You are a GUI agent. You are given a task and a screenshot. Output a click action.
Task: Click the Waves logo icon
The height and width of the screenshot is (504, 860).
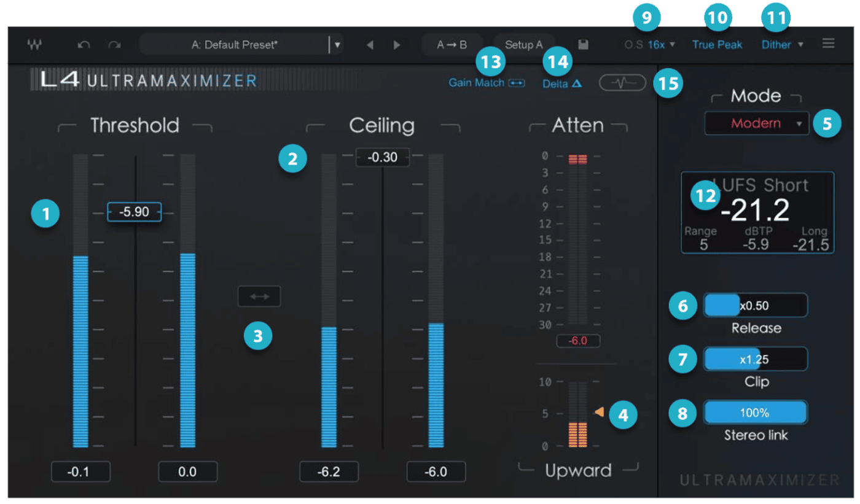click(x=35, y=45)
